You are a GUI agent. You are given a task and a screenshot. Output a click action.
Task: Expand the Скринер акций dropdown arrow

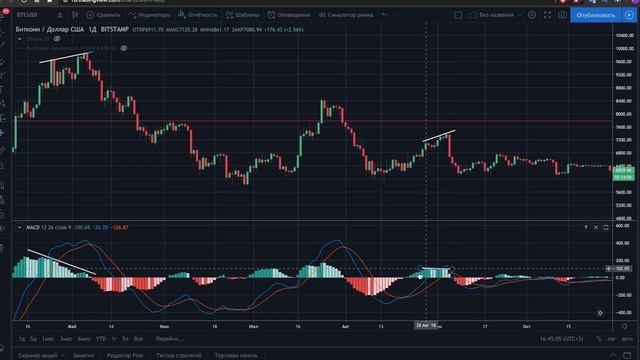62,356
